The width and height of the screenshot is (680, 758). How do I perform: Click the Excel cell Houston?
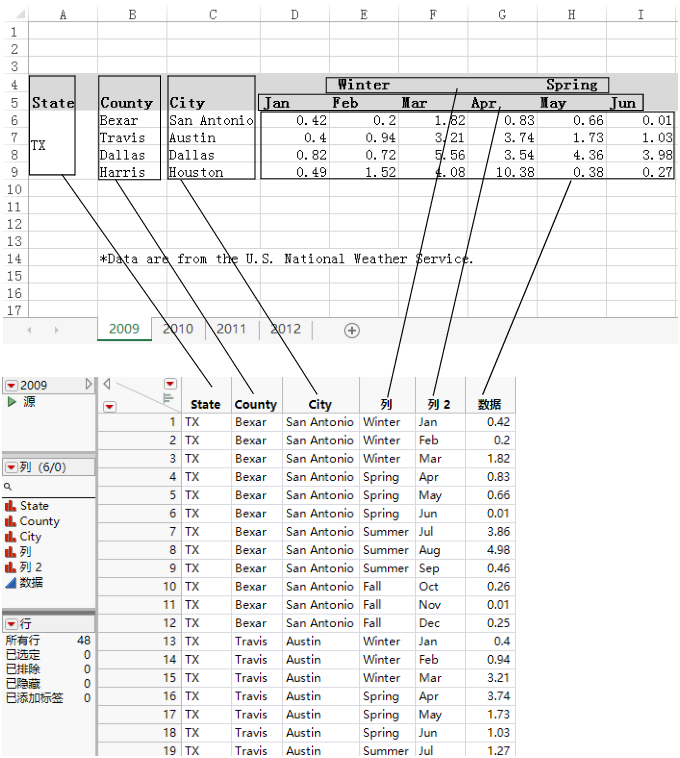tap(211, 172)
